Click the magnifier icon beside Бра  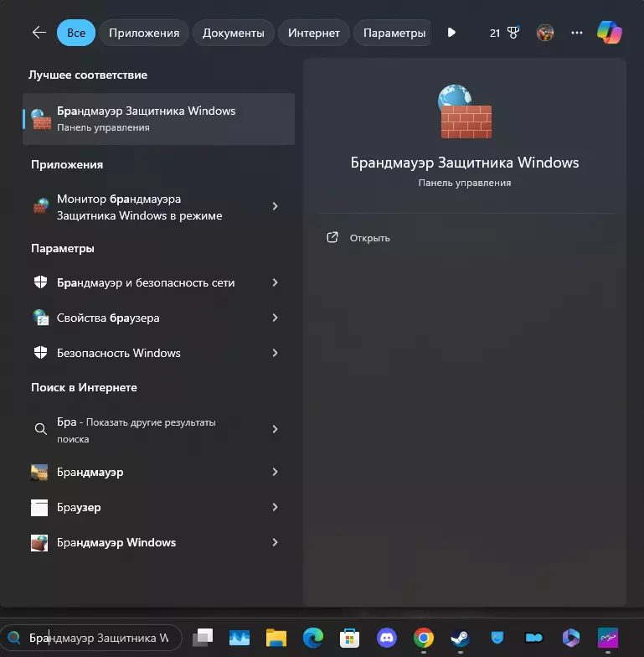coord(40,429)
